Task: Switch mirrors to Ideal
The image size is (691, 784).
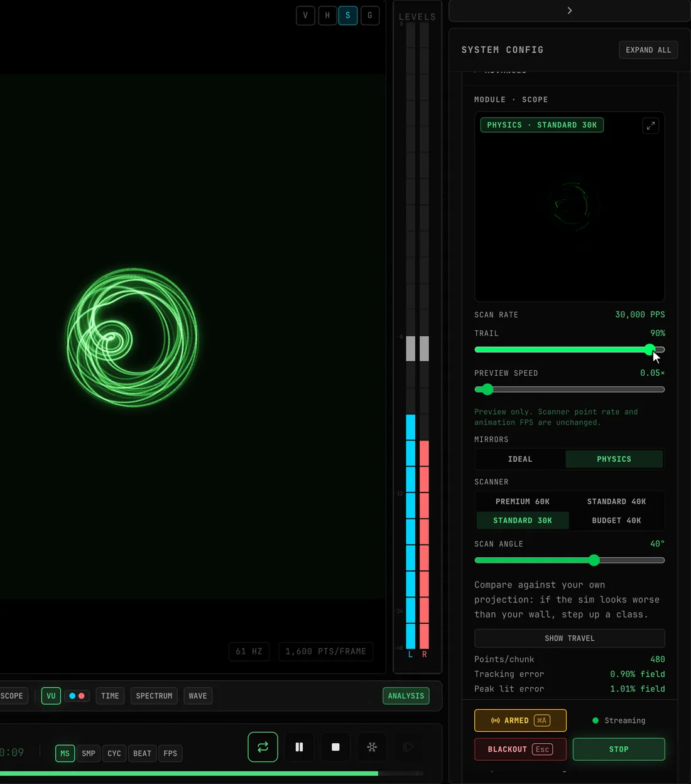Action: [x=520, y=459]
